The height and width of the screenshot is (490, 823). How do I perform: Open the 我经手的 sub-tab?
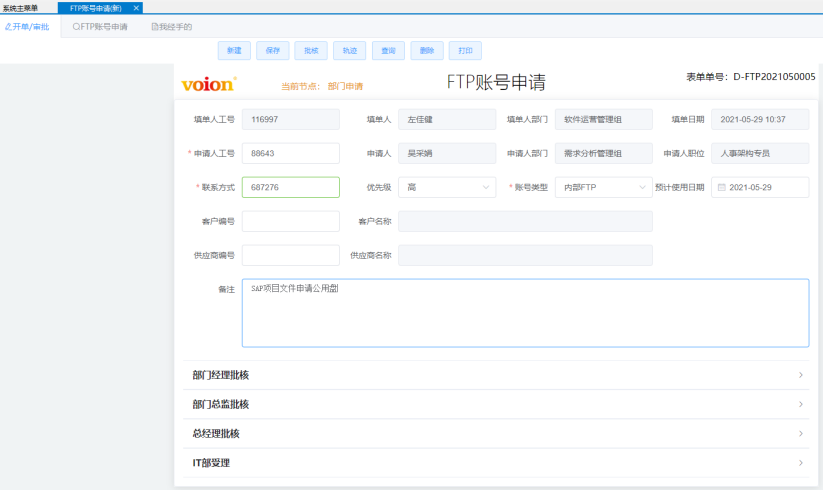(x=172, y=27)
